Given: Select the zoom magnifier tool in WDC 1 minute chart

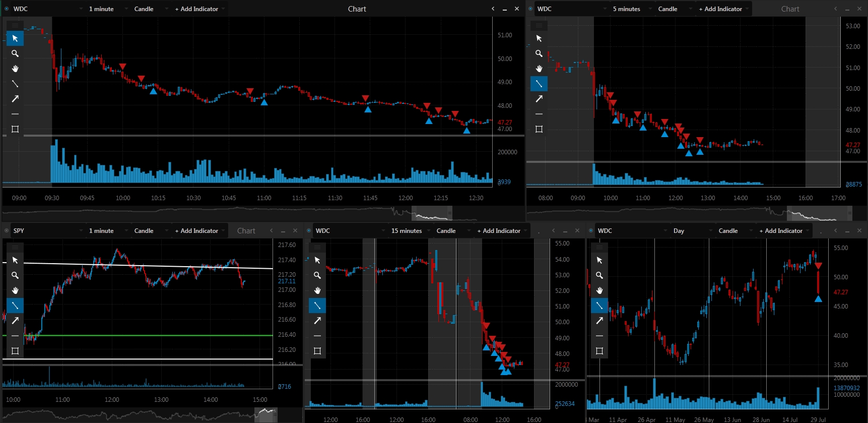Looking at the screenshot, I should point(15,53).
